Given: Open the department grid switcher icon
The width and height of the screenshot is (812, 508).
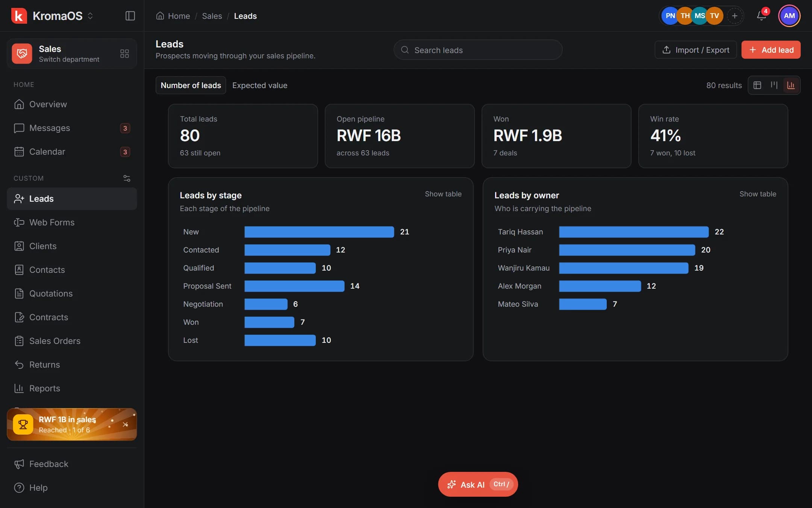Looking at the screenshot, I should pyautogui.click(x=124, y=53).
